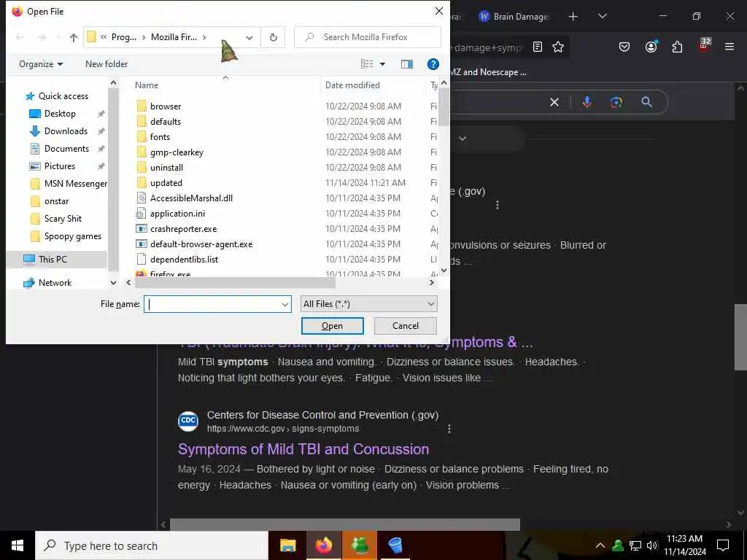747x560 pixels.
Task: Toggle reader view in Firefox address bar
Action: pos(538,47)
